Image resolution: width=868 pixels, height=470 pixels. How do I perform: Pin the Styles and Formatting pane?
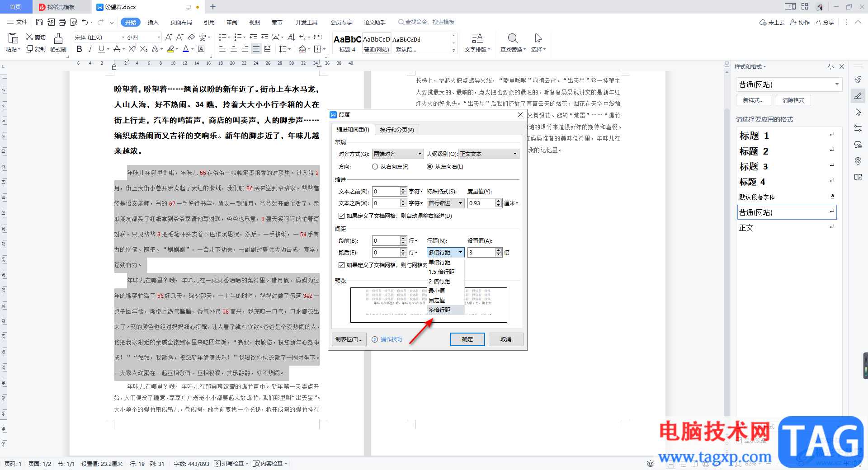(830, 66)
